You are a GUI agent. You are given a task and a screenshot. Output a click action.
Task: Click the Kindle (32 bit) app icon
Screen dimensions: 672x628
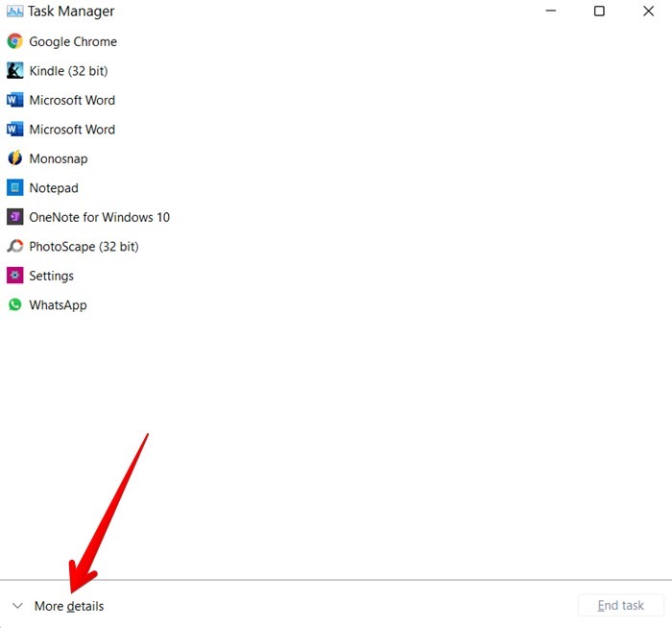coord(15,71)
